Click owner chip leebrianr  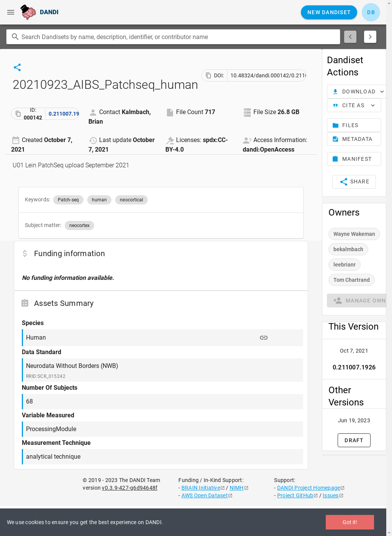tap(345, 265)
